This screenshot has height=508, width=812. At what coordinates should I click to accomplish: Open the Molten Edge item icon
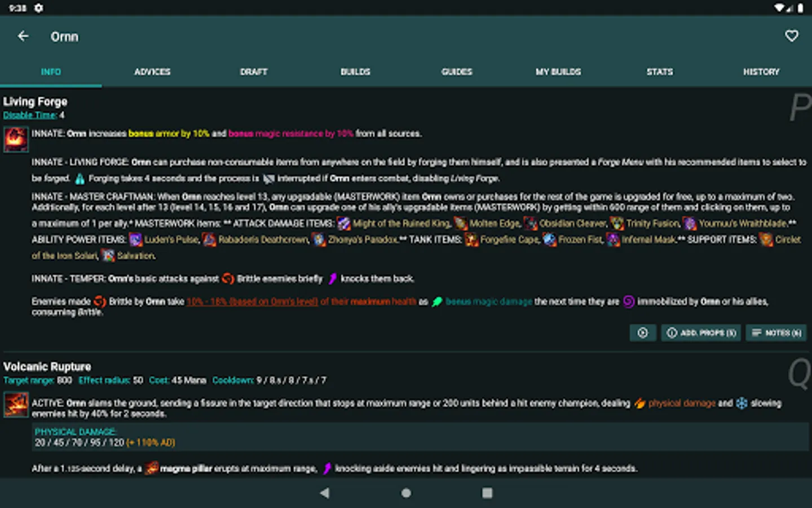point(461,224)
